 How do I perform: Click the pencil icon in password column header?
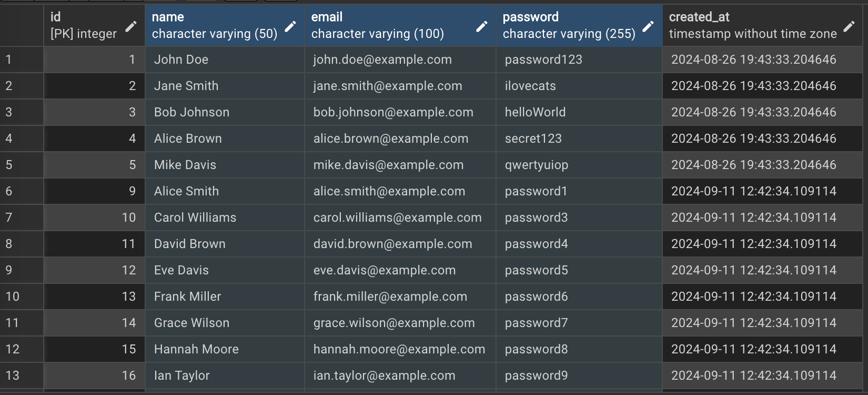point(648,26)
